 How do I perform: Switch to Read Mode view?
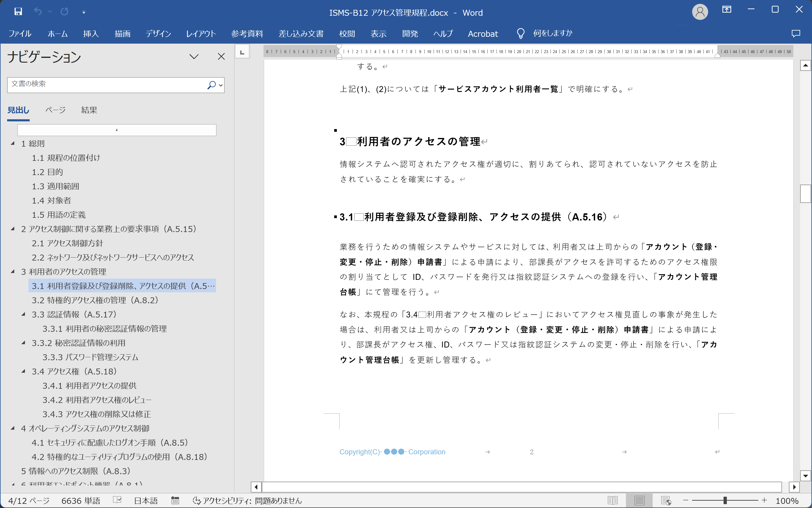pyautogui.click(x=613, y=501)
